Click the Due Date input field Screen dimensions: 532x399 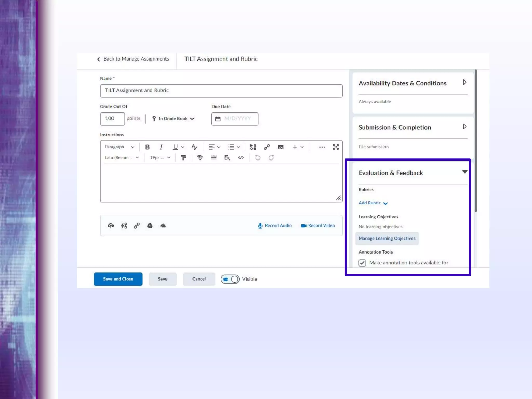(x=237, y=119)
